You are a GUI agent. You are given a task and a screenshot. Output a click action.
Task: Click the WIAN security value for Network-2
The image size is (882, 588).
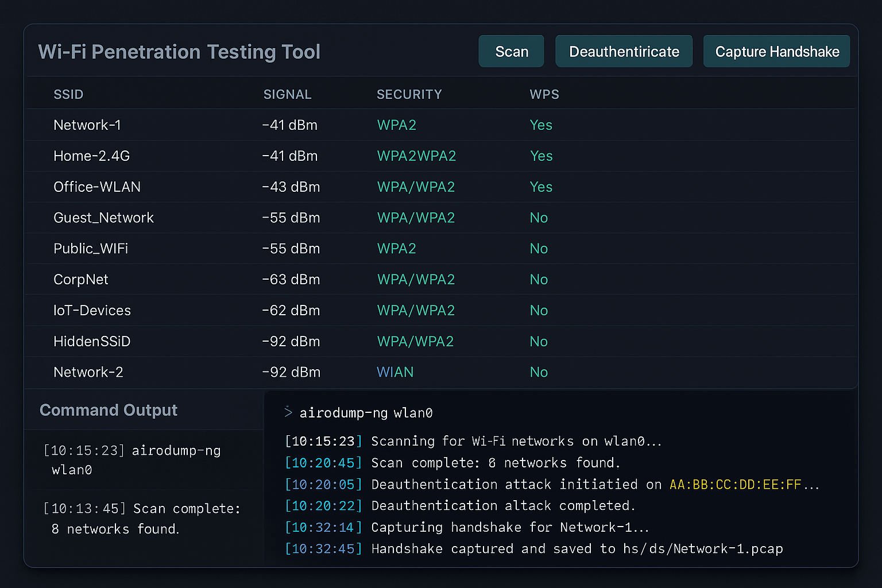tap(395, 373)
